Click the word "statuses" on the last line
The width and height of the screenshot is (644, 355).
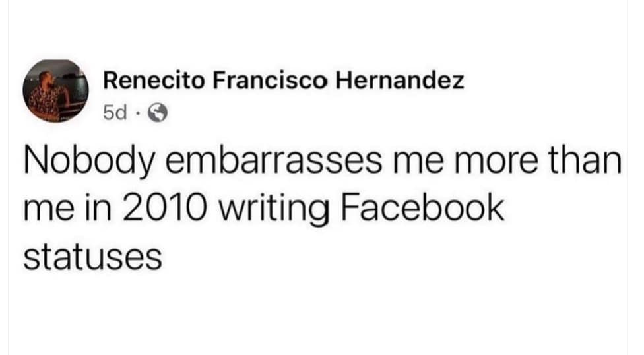[92, 255]
